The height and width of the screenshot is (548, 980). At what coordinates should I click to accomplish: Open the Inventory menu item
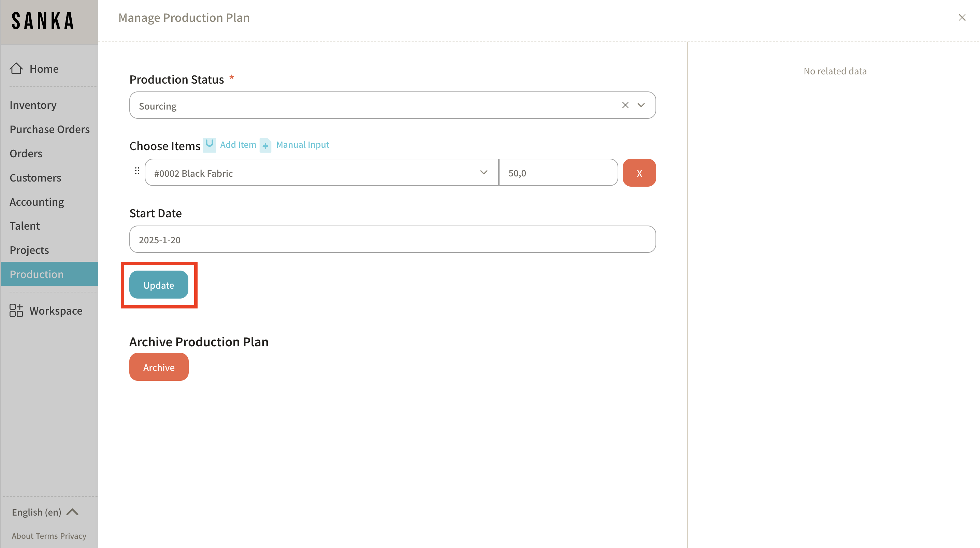tap(33, 105)
